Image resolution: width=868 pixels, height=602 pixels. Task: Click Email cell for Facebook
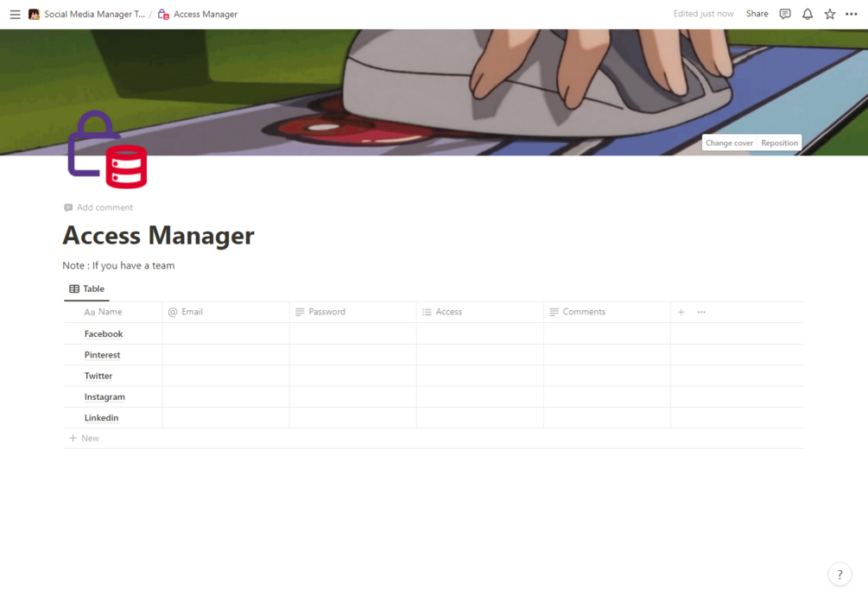pos(226,334)
